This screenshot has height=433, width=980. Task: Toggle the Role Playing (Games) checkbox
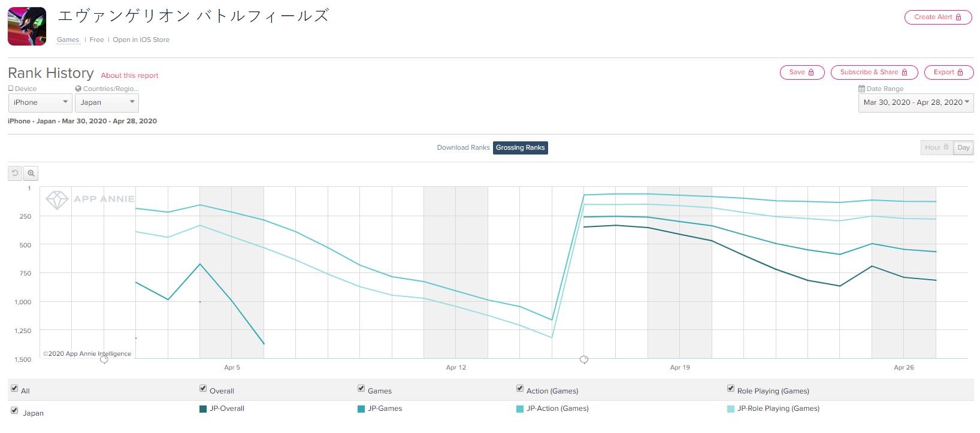pos(731,389)
